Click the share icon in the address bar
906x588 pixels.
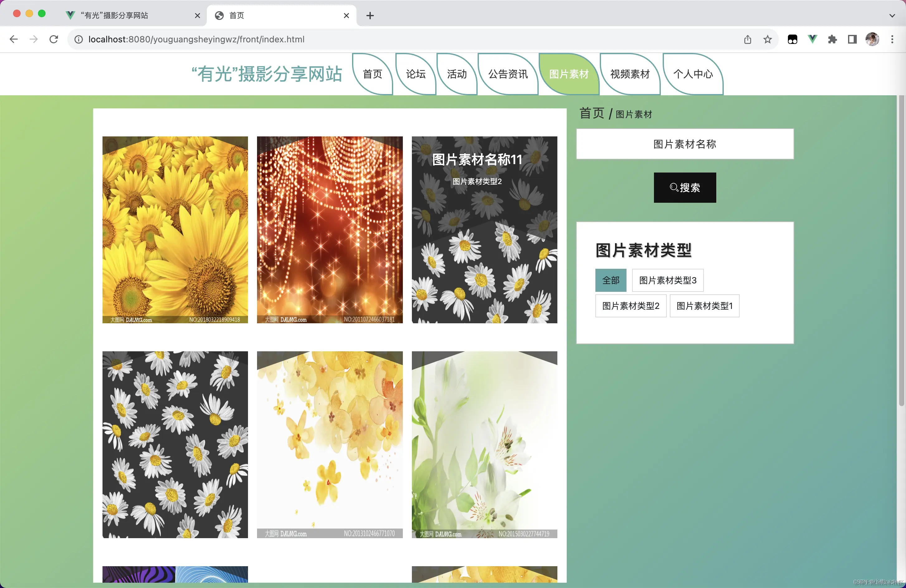(x=748, y=39)
